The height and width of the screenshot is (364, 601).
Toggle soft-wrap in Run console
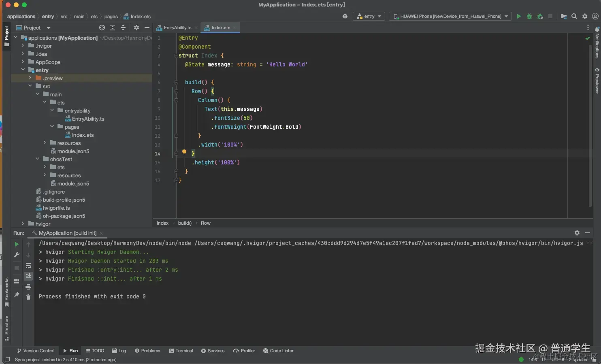tap(28, 266)
